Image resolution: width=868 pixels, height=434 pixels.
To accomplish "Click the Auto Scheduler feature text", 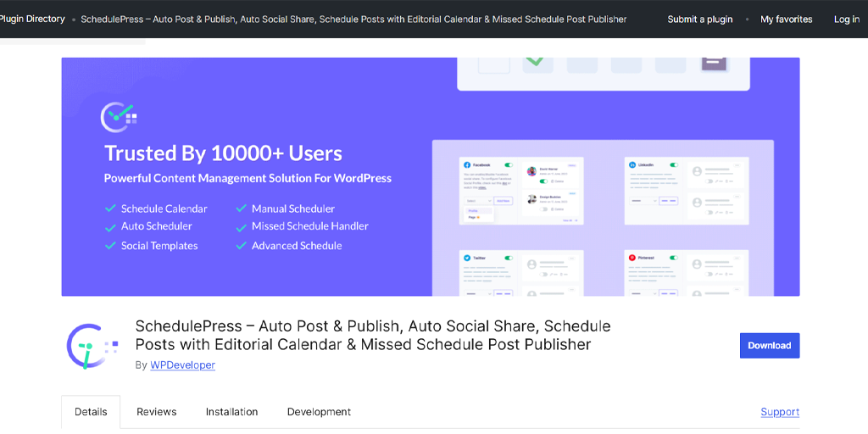I will pos(157,226).
